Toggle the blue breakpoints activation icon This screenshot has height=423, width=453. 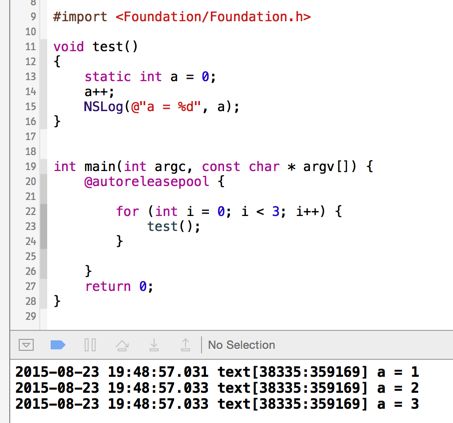pyautogui.click(x=58, y=345)
